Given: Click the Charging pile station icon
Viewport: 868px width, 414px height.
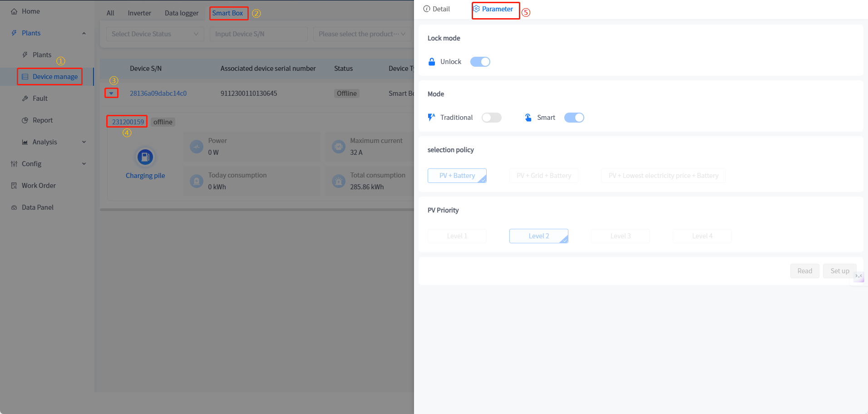Looking at the screenshot, I should coord(145,157).
